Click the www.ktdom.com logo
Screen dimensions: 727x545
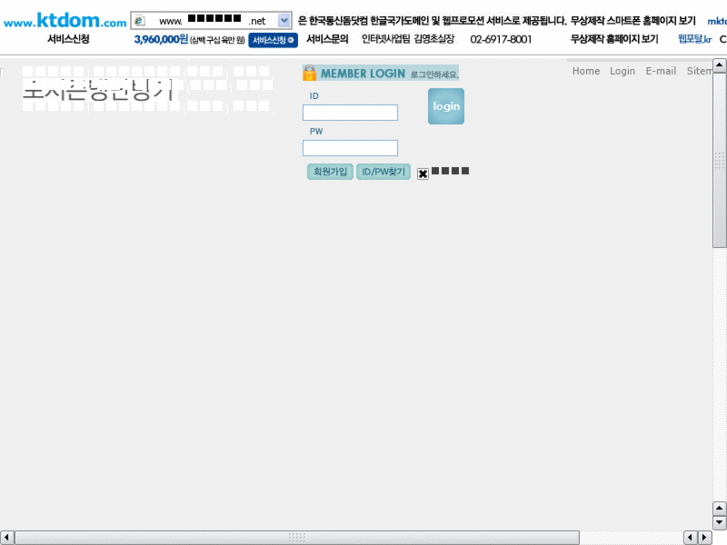pyautogui.click(x=65, y=20)
